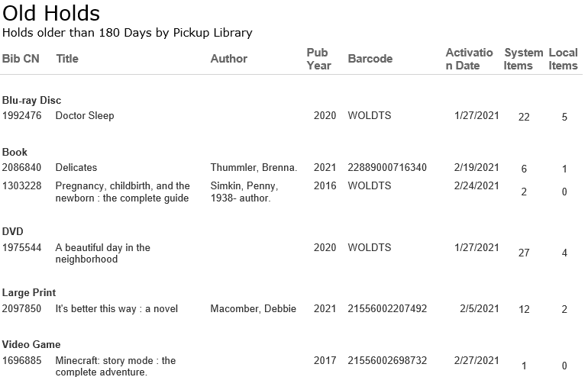Select the Blu-ray Disc group heading

[31, 101]
